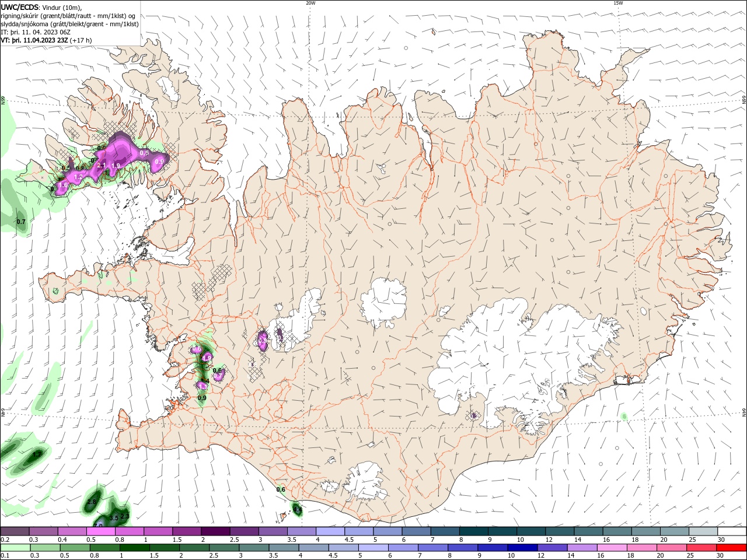Pick the dark purple snow-scale swatch labeled 2
Viewport: 747px width, 560px height.
[215, 531]
